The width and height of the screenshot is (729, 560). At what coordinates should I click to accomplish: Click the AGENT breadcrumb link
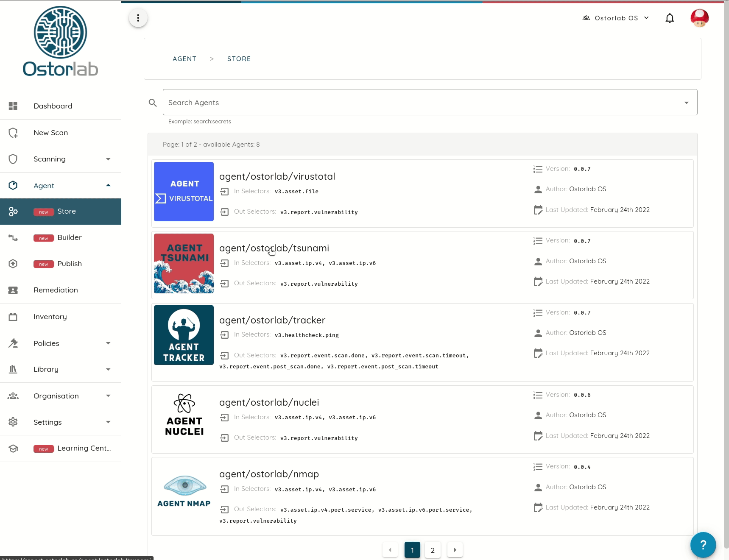pos(184,59)
